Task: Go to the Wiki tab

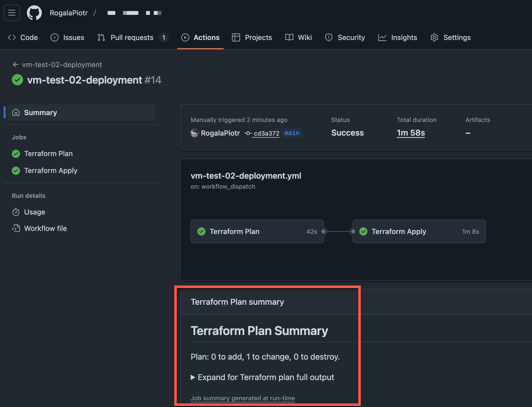Action: click(299, 37)
